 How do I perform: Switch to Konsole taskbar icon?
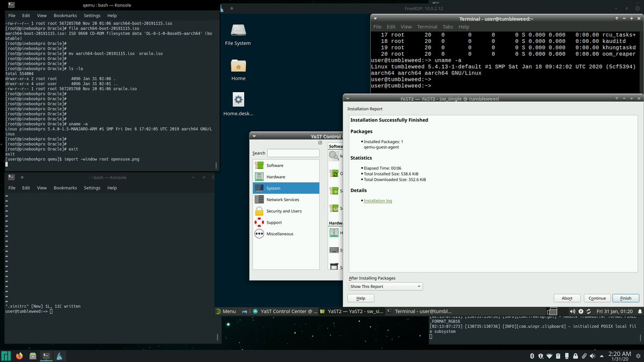click(x=47, y=356)
